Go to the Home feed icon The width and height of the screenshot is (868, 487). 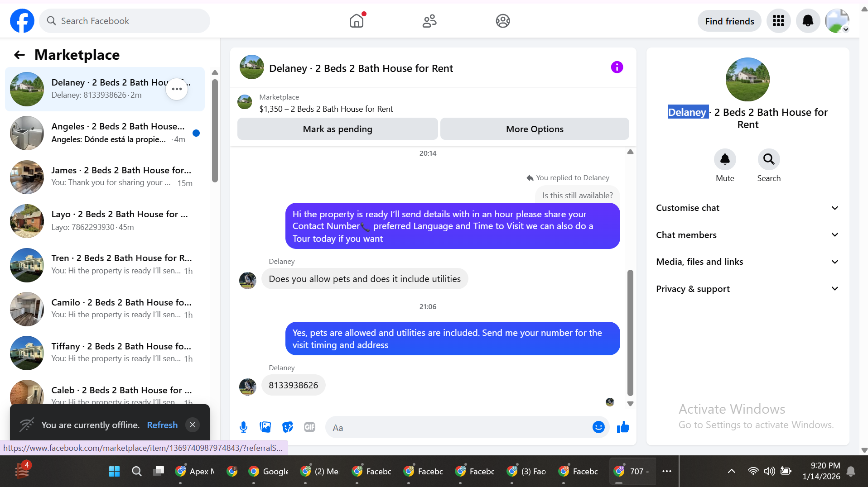click(x=357, y=21)
